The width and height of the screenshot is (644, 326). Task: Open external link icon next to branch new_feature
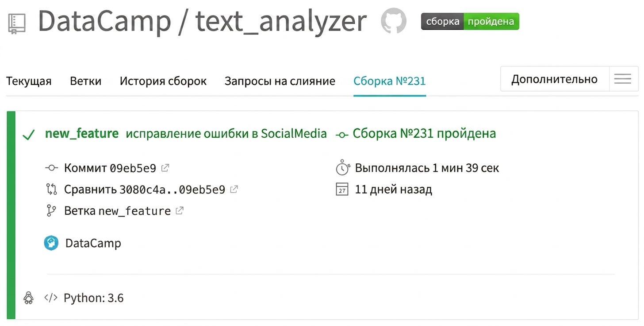[179, 210]
